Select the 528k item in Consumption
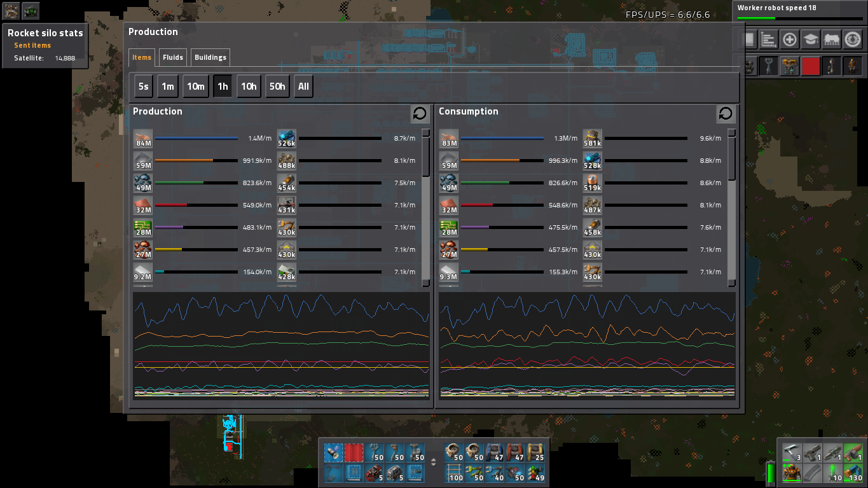 click(x=593, y=161)
